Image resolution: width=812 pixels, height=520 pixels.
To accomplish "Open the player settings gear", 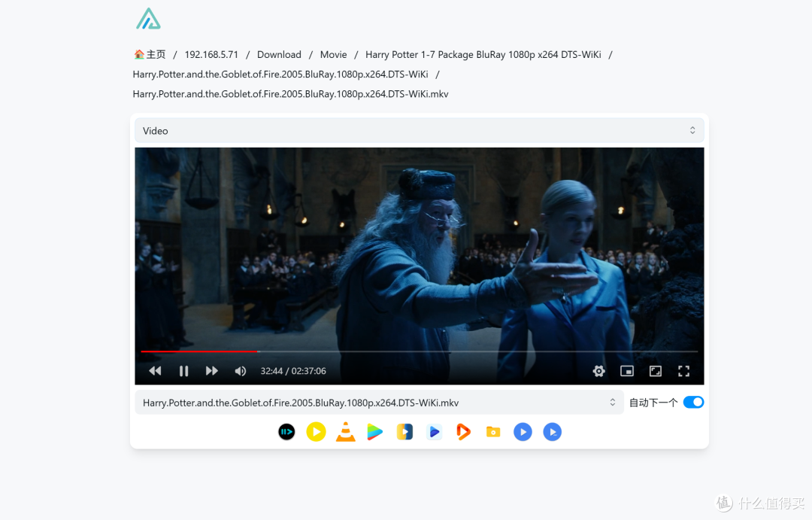I will point(598,371).
